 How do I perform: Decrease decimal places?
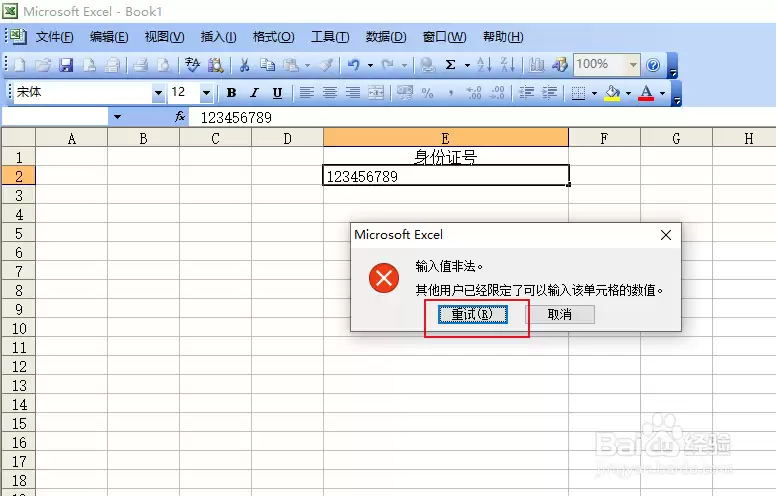(497, 93)
